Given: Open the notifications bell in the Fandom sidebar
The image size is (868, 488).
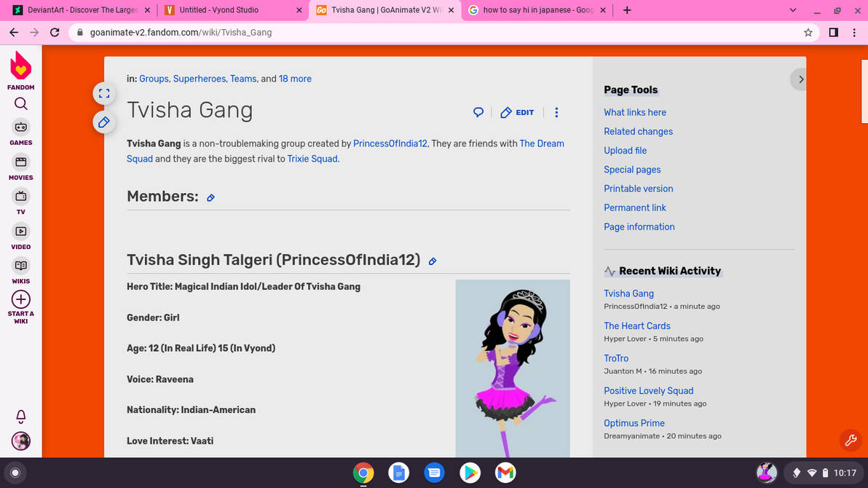Looking at the screenshot, I should coord(20,416).
